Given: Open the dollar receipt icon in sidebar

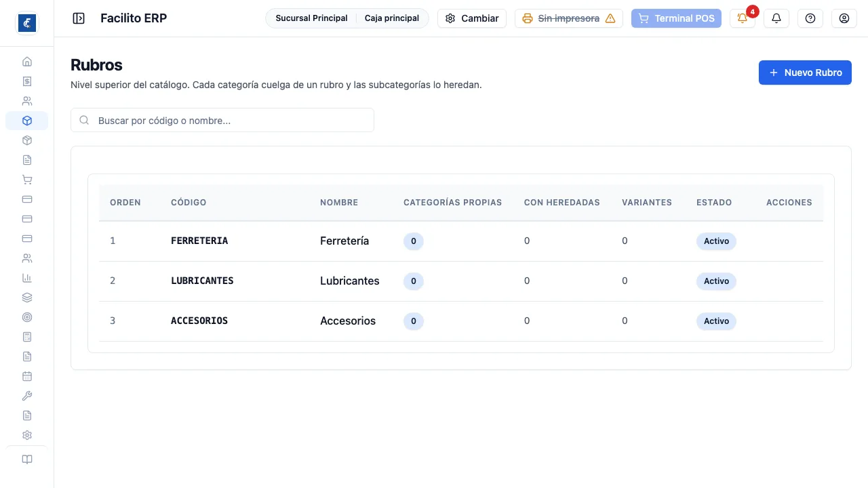Looking at the screenshot, I should click(x=27, y=81).
